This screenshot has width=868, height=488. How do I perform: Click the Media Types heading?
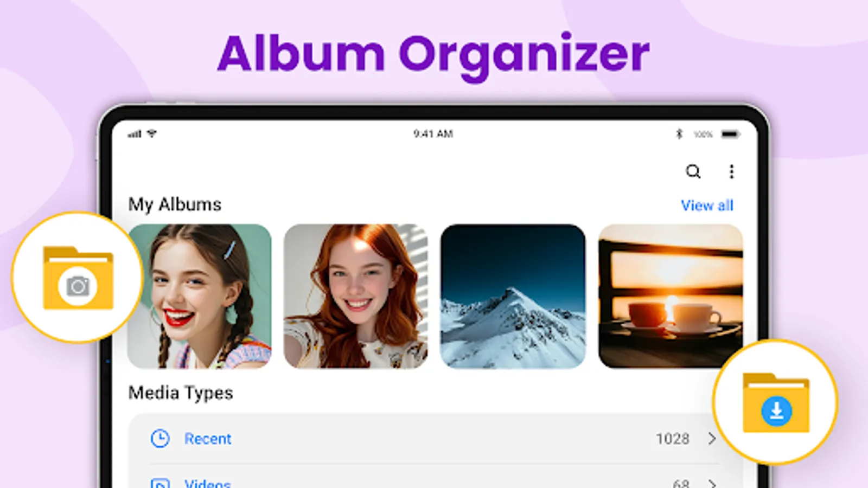180,393
